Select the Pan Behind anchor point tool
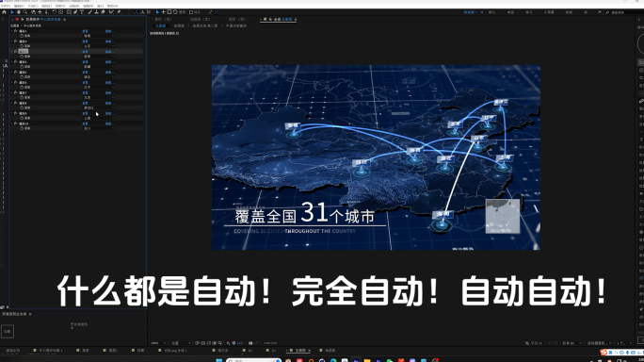 click(x=61, y=12)
